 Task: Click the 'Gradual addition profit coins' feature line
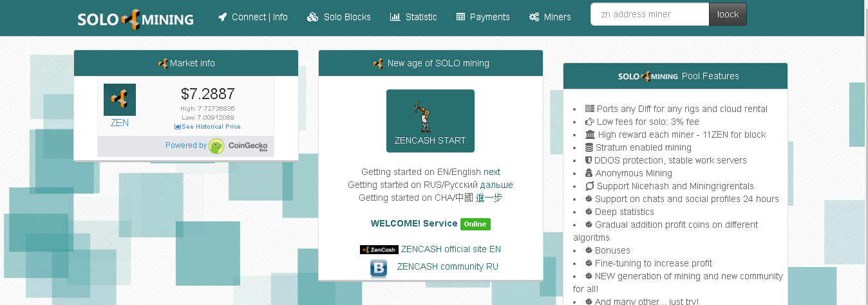click(666, 231)
